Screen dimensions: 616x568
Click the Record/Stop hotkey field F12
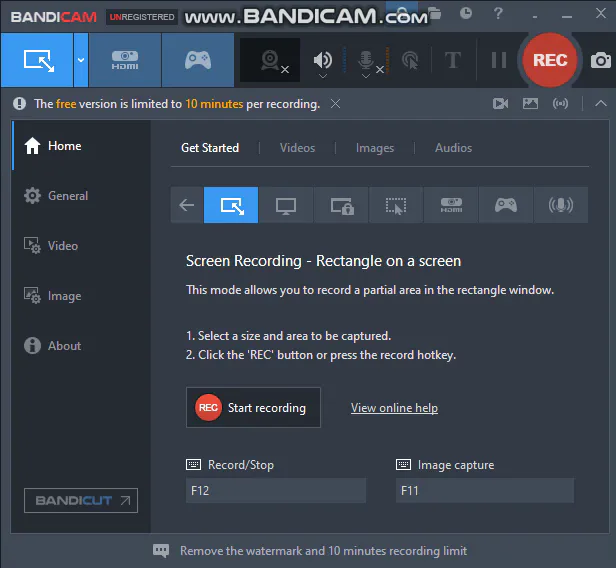point(276,490)
